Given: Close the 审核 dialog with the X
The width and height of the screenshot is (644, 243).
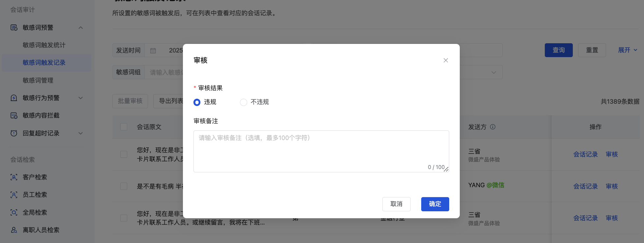Looking at the screenshot, I should coord(446,60).
